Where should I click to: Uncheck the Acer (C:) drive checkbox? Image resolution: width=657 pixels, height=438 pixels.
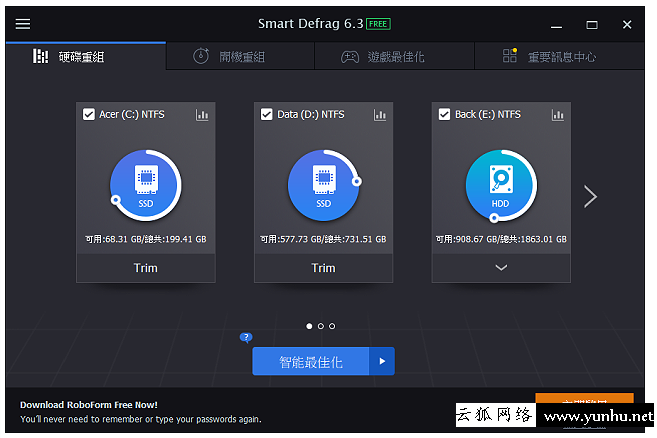(x=89, y=114)
